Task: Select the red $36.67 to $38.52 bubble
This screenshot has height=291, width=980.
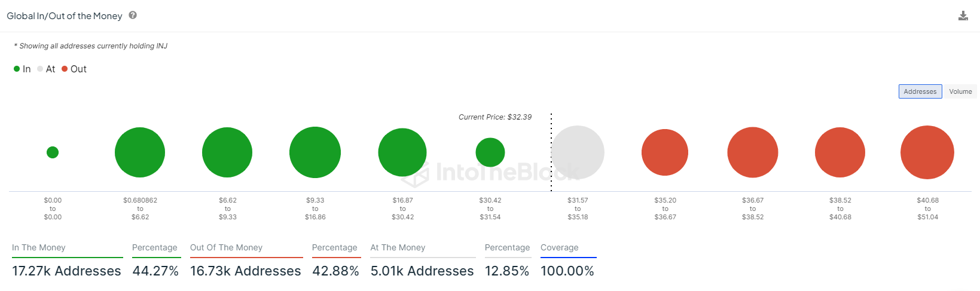Action: click(753, 152)
